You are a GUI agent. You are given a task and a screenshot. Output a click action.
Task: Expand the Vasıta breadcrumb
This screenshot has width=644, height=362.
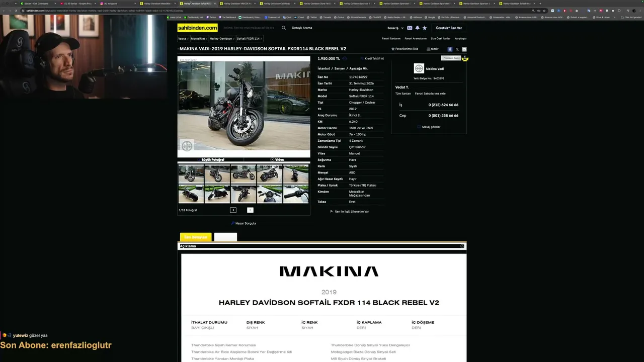click(183, 39)
